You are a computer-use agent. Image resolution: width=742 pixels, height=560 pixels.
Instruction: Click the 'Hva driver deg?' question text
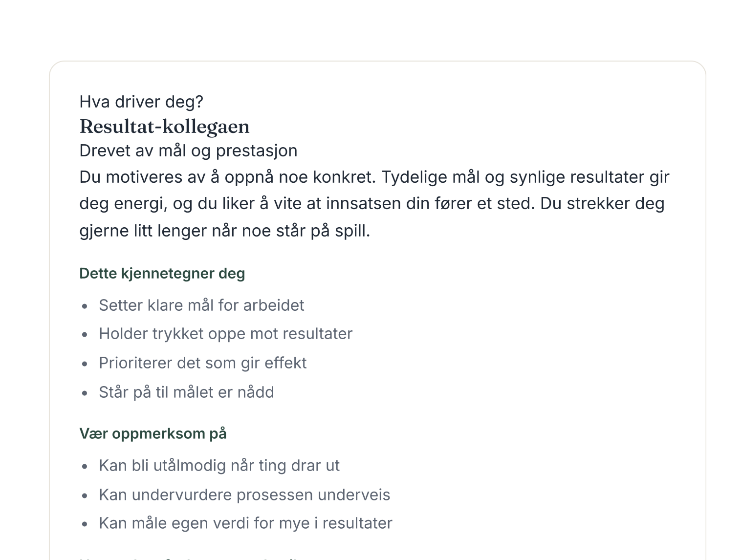point(141,102)
